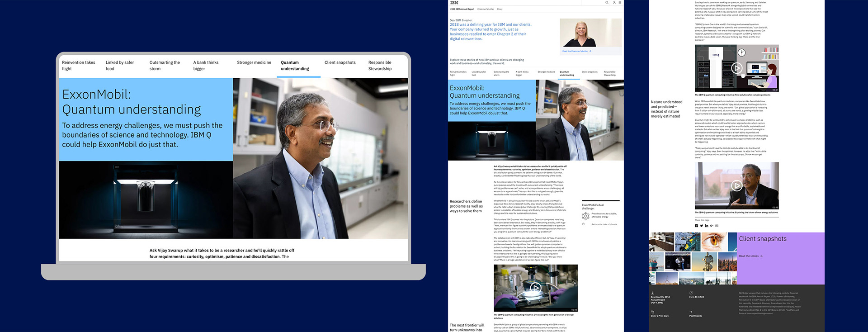The image size is (868, 332).
Task: Select A bank thinks bigger tab on small full page
Action: coord(522,73)
